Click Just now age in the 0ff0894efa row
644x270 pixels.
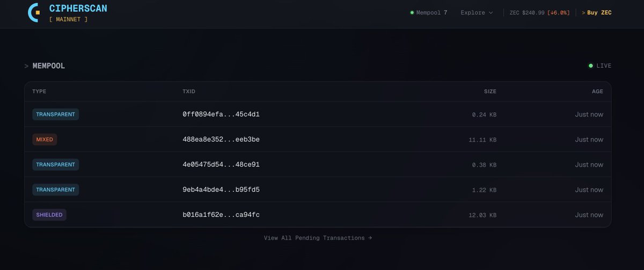pyautogui.click(x=589, y=114)
